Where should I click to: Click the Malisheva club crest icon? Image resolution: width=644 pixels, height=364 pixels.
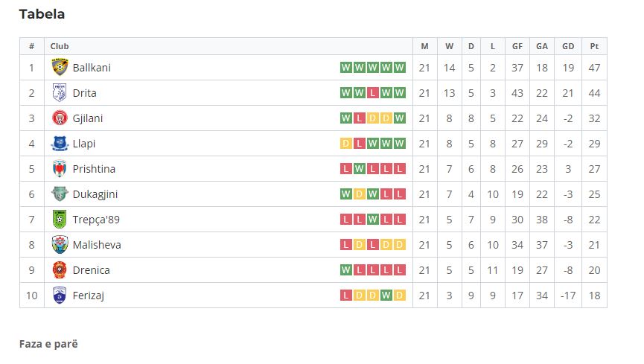click(60, 245)
